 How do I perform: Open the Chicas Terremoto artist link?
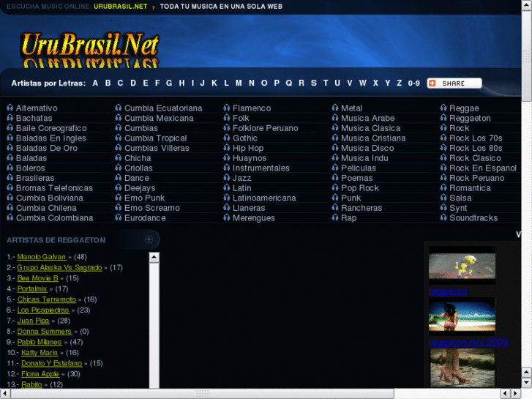coord(47,299)
